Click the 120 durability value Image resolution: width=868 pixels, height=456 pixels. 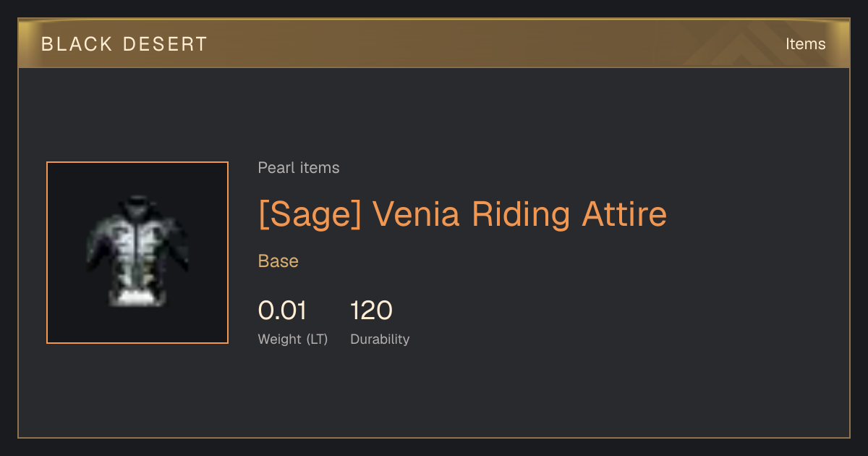point(371,311)
